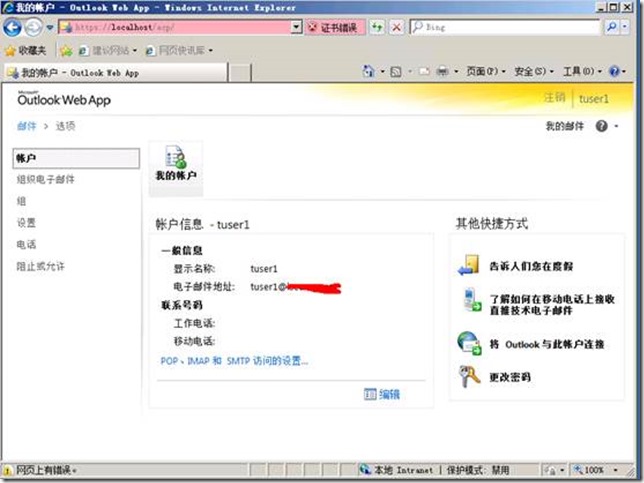Click the tuser1 display name value
This screenshot has height=483, width=644.
264,269
